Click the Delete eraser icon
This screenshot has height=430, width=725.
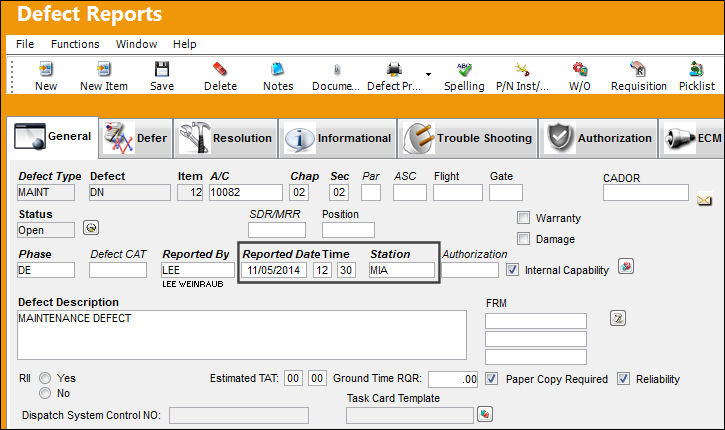pos(220,69)
